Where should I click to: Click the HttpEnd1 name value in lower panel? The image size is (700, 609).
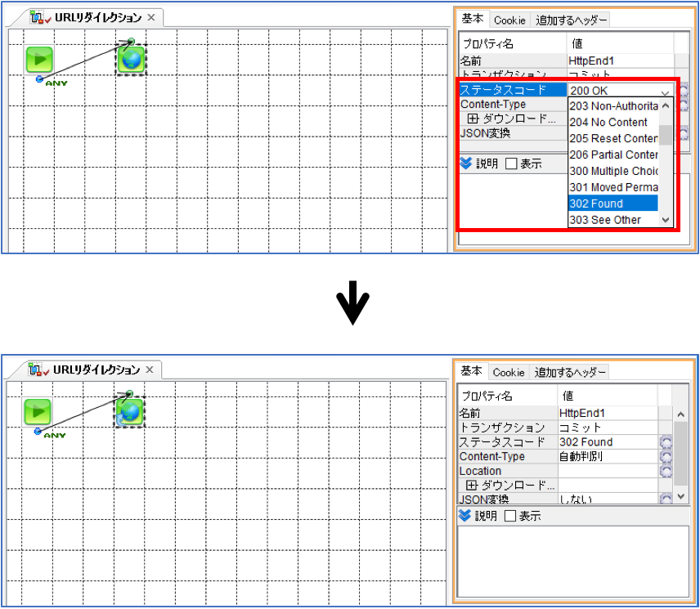(x=608, y=413)
